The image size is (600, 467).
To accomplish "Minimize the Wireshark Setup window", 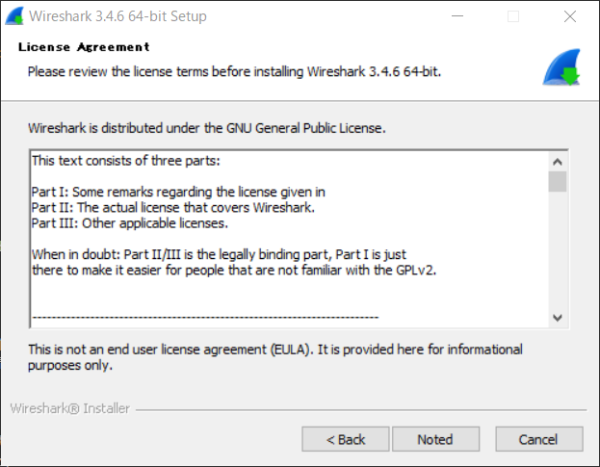I will click(x=457, y=16).
